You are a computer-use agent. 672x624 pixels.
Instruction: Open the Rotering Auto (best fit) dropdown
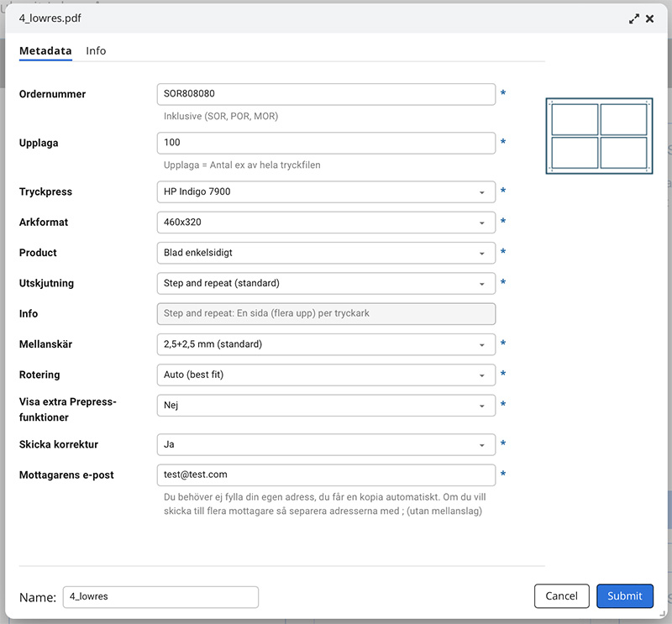tap(326, 375)
